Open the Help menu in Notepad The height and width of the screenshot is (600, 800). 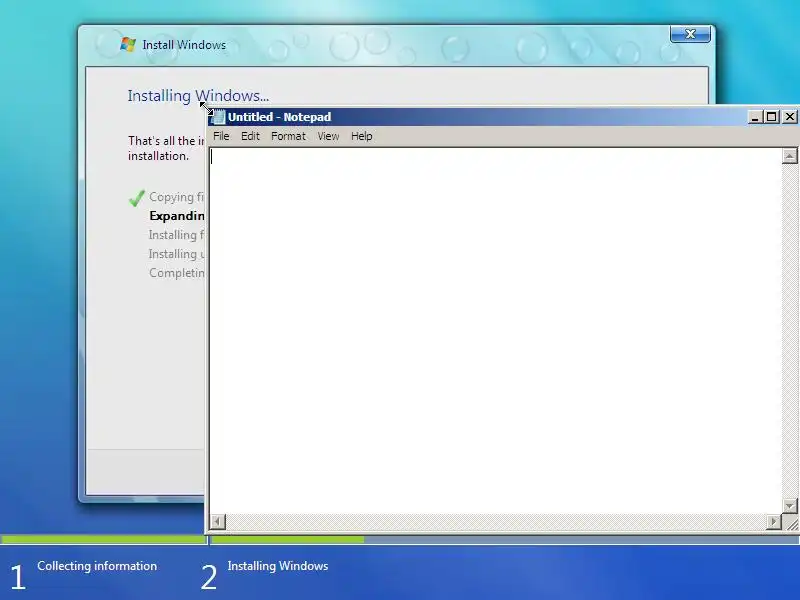(x=361, y=136)
